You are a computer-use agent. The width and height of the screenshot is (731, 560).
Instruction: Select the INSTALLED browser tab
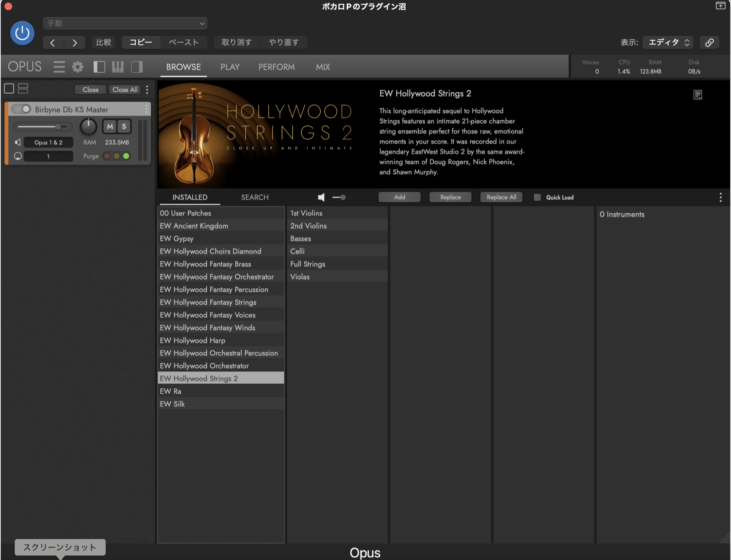coord(190,197)
